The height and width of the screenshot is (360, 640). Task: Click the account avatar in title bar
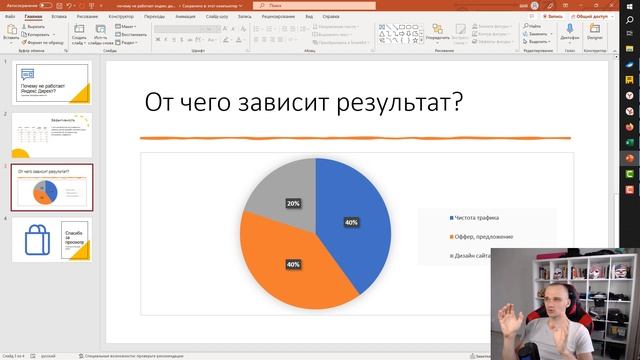[x=535, y=6]
